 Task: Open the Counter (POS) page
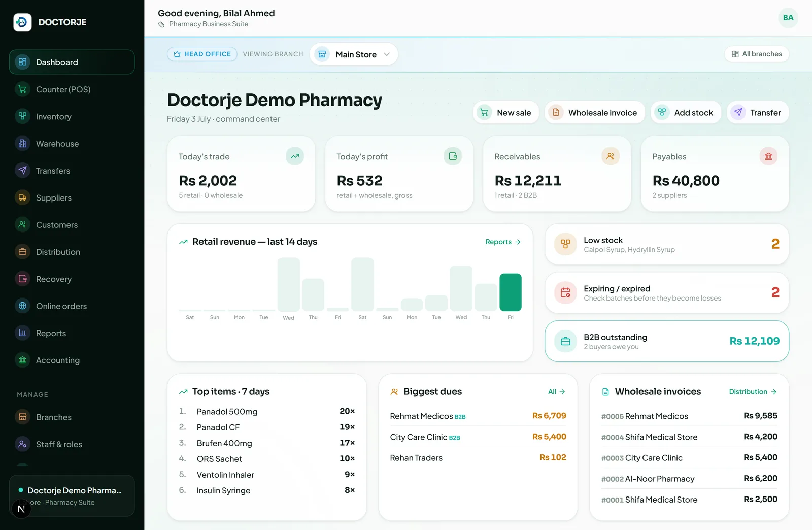click(72, 89)
